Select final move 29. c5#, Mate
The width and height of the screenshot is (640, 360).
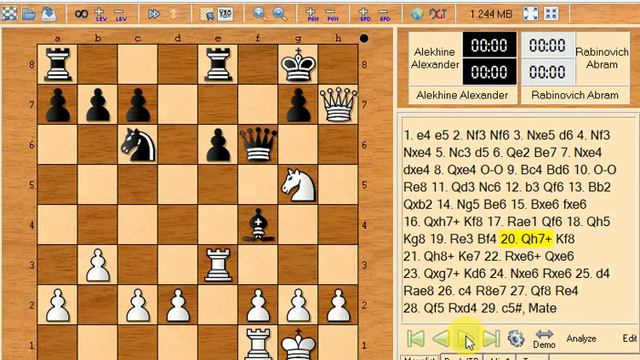(519, 308)
